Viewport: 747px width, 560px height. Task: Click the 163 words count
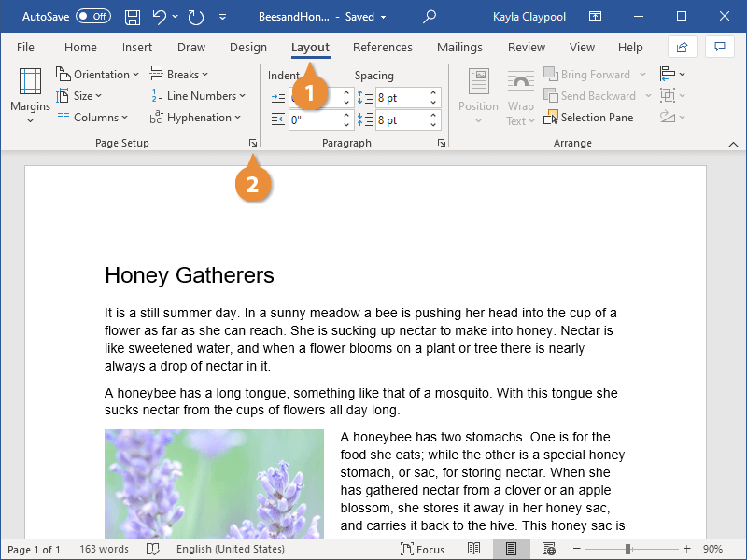point(104,549)
